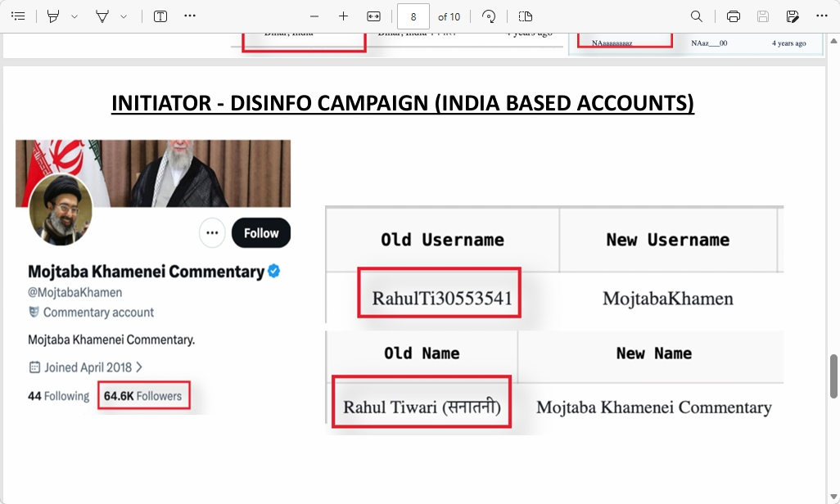The image size is (840, 504).
Task: Open draw pen options dropdown
Action: [124, 16]
